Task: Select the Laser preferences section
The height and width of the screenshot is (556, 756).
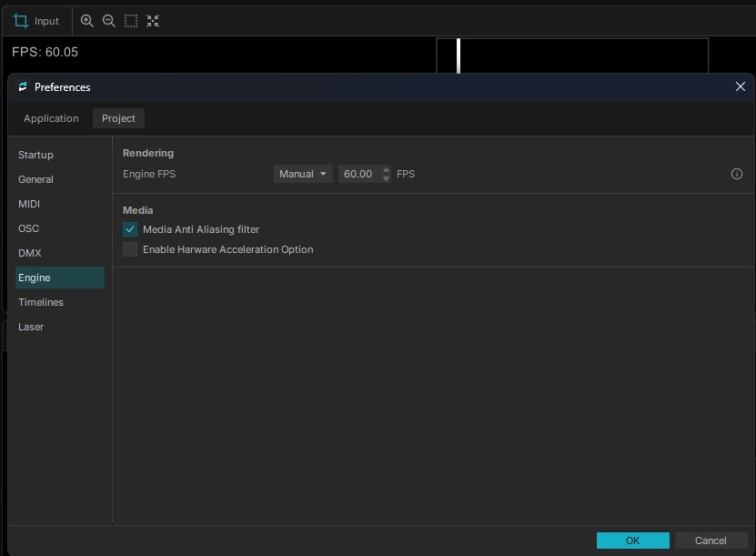Action: [x=31, y=327]
